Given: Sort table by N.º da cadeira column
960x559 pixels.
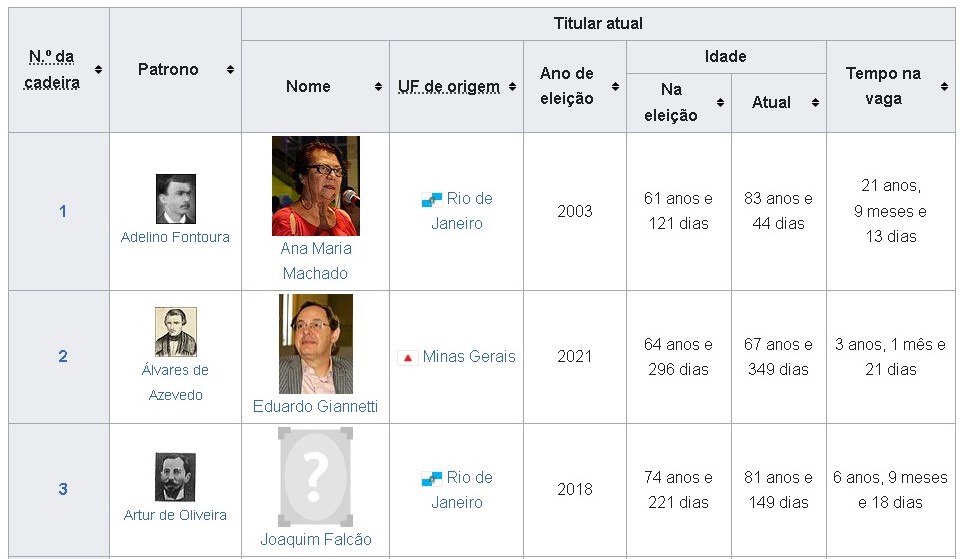Looking at the screenshot, I should pos(98,70).
